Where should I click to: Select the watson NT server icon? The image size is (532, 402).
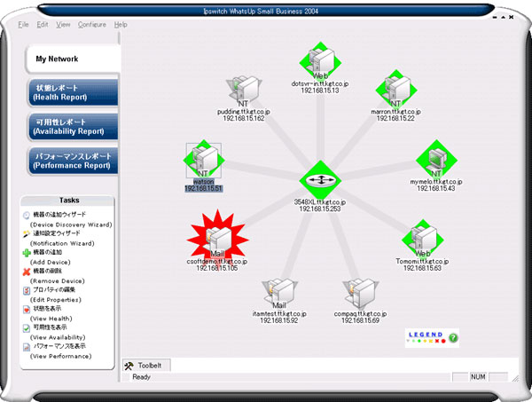click(204, 160)
